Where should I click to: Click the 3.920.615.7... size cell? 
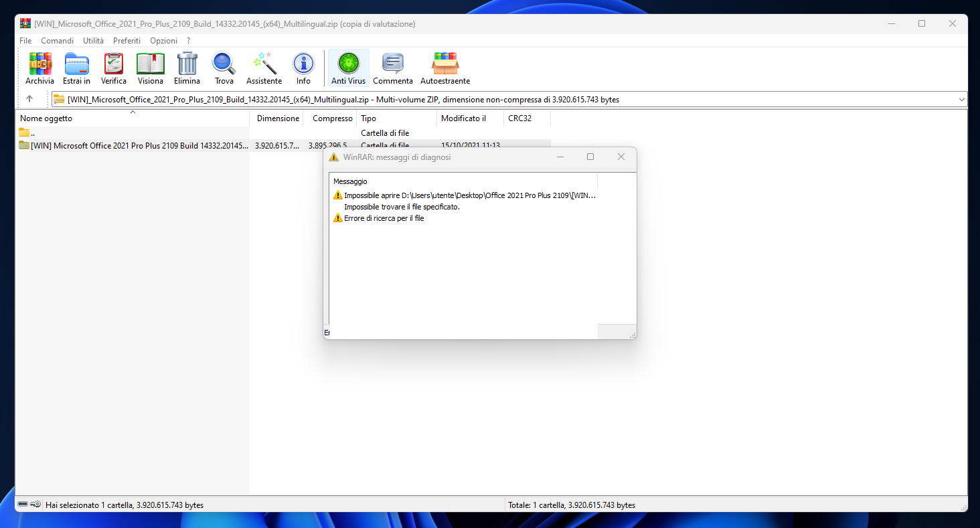[x=277, y=145]
